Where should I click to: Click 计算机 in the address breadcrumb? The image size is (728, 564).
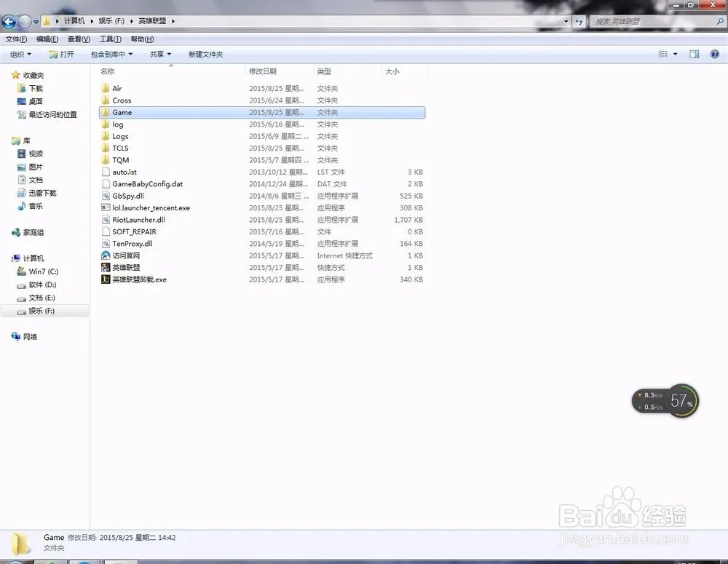74,21
